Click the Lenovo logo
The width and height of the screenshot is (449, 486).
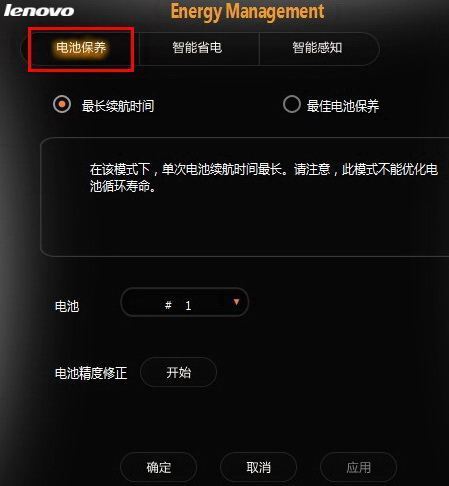point(39,10)
